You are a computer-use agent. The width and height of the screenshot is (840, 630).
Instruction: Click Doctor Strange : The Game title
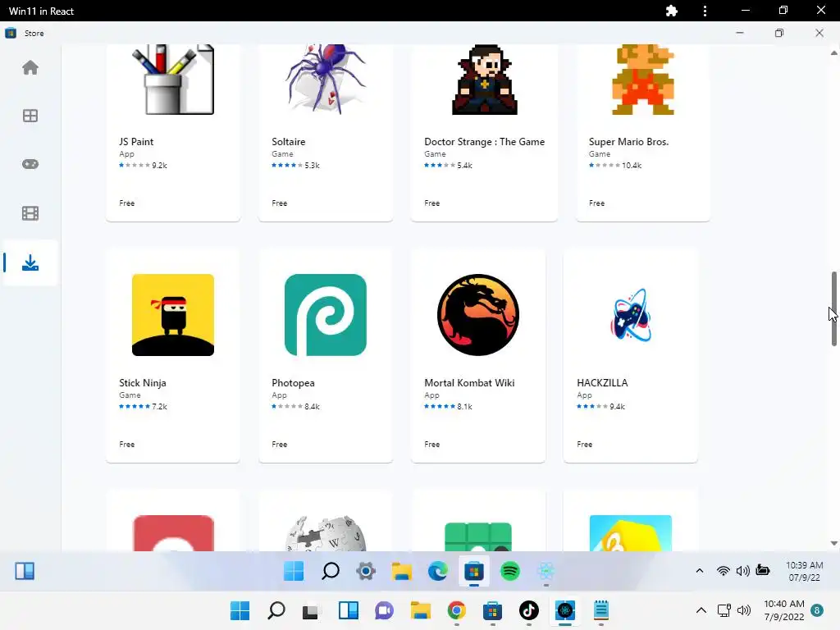click(x=484, y=142)
